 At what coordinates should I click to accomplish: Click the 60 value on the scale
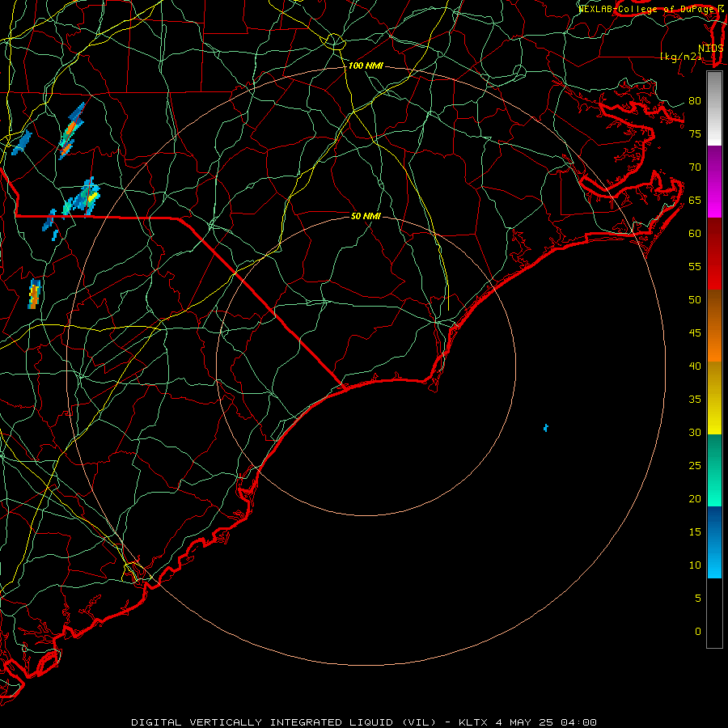(695, 234)
